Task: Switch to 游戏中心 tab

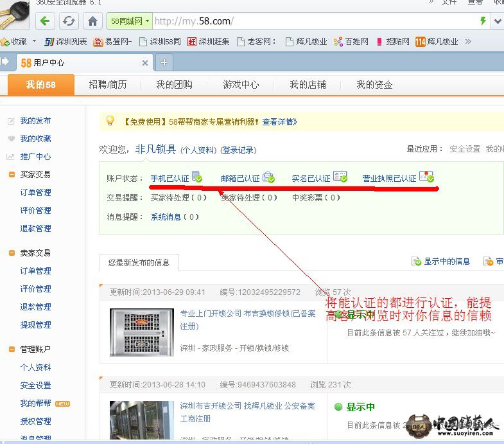Action: (241, 85)
